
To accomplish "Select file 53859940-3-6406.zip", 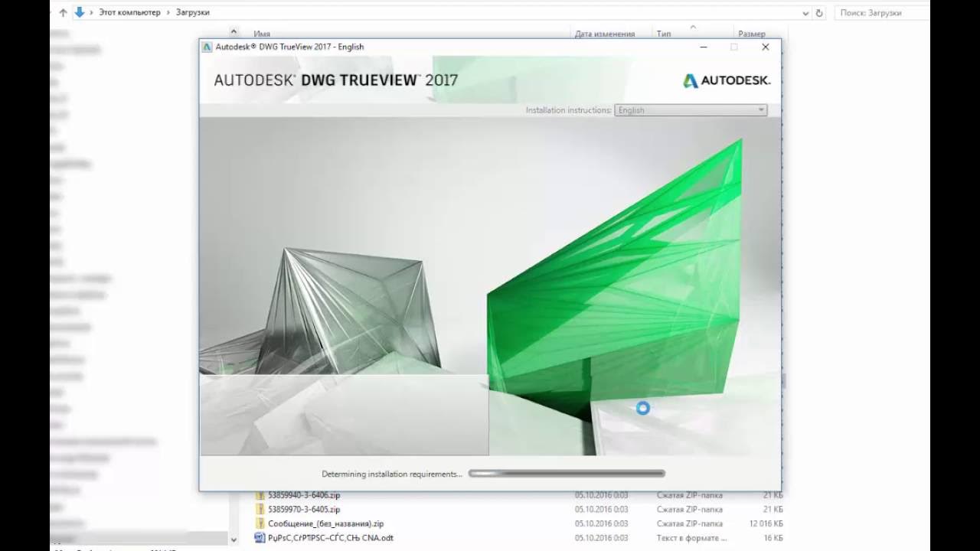I will 304,495.
